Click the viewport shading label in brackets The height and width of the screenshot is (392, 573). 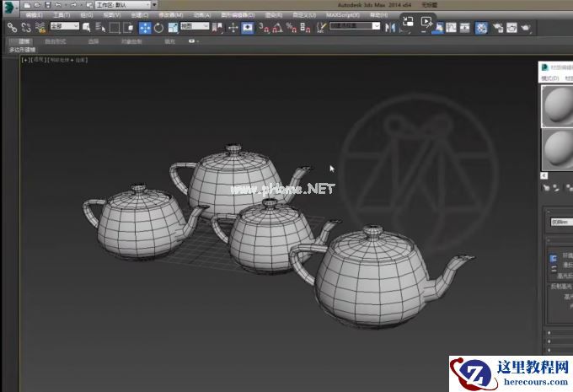click(67, 60)
